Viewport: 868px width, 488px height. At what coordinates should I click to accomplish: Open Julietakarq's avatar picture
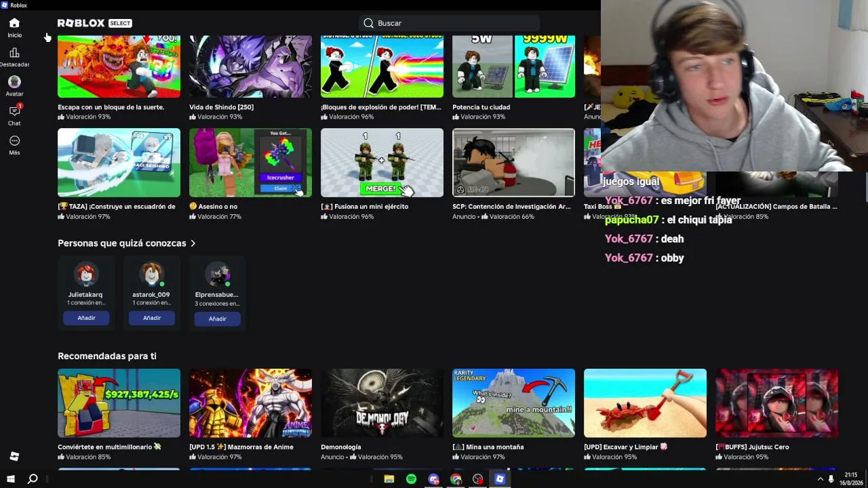(85, 274)
